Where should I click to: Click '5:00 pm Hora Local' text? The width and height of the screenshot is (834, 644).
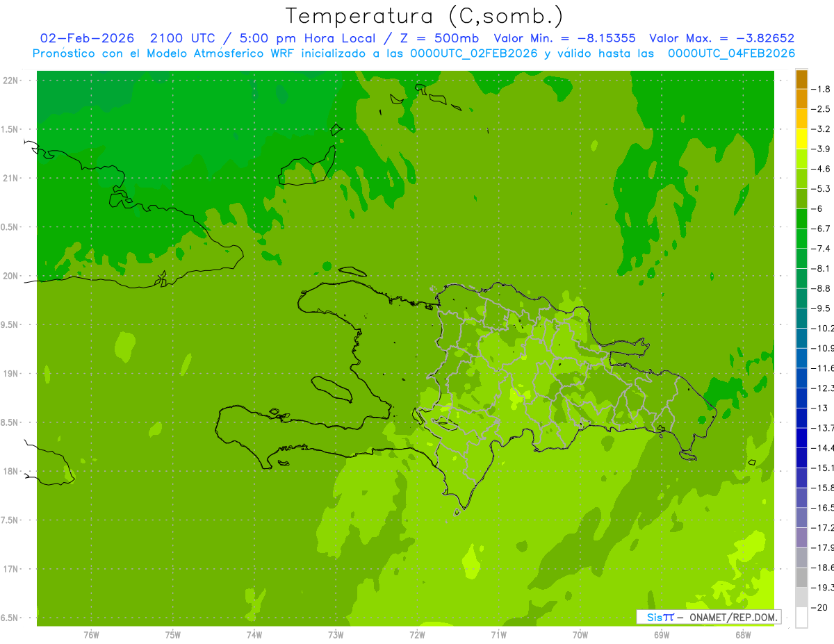coord(308,38)
